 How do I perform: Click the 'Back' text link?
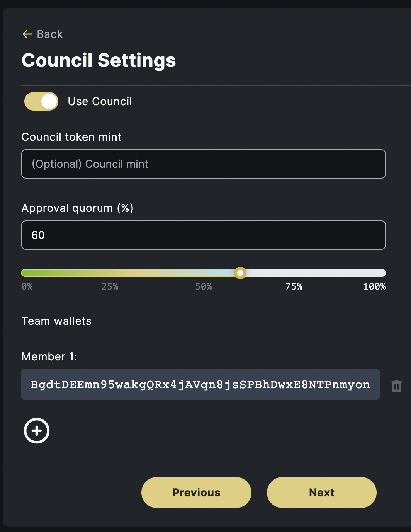(x=50, y=34)
